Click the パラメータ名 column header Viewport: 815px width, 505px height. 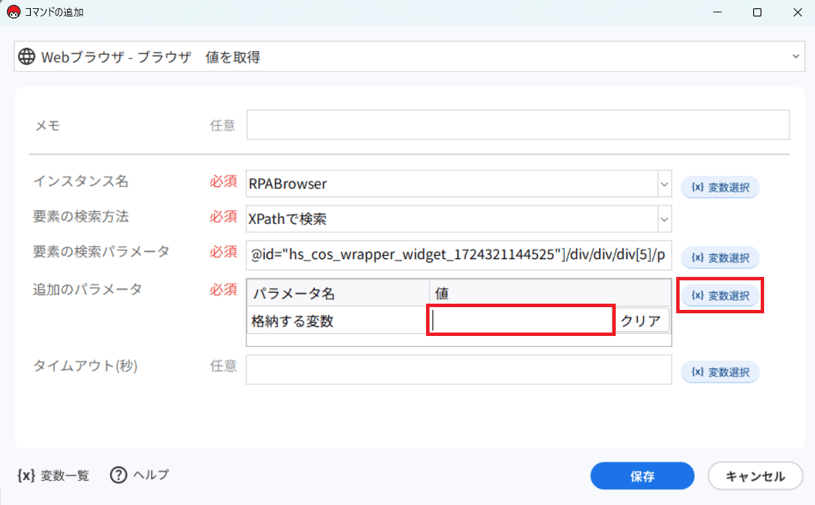click(x=338, y=293)
